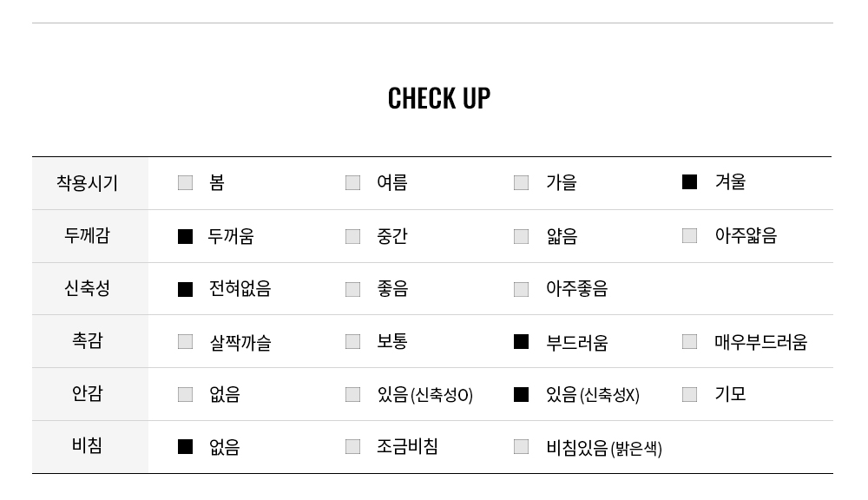The image size is (868, 500).
Task: Click the filled 있음(신축성X) lining checkbox
Action: (x=521, y=394)
